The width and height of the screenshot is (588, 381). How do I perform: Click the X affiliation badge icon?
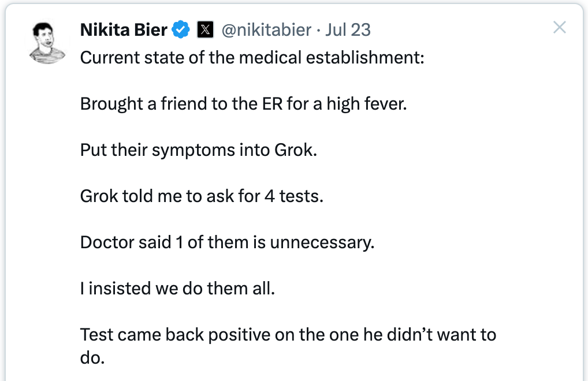(205, 29)
